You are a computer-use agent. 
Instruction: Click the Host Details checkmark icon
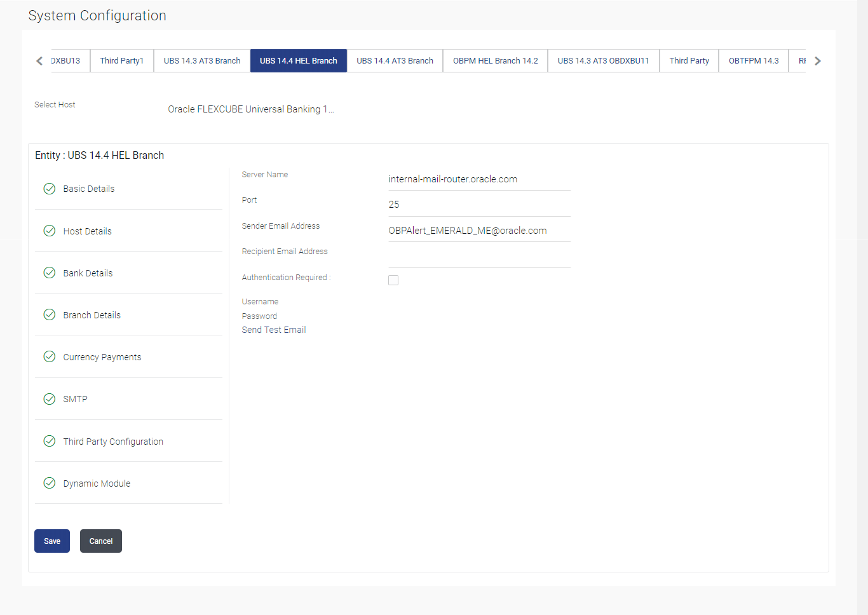click(x=50, y=231)
